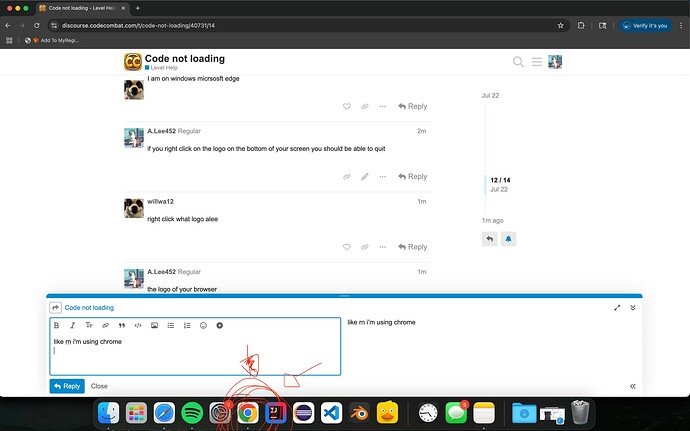Like the 'right click what logo alee' post
Viewport: 690px width, 431px height.
tap(347, 247)
